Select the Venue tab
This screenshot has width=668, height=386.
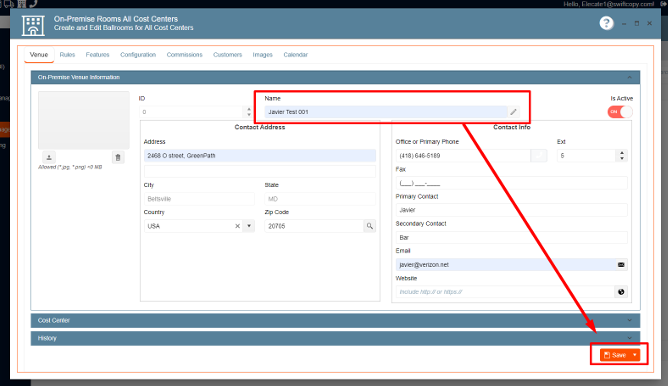(39, 55)
